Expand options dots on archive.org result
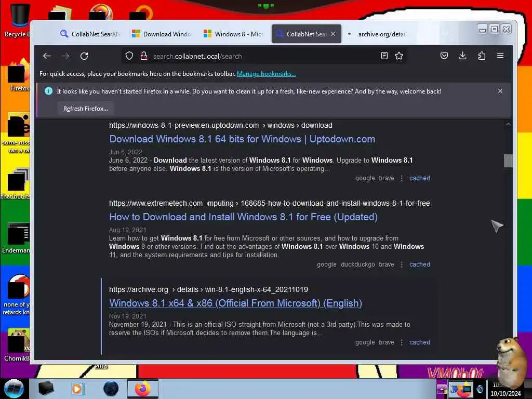Viewport: 532px width, 399px height. [402, 342]
